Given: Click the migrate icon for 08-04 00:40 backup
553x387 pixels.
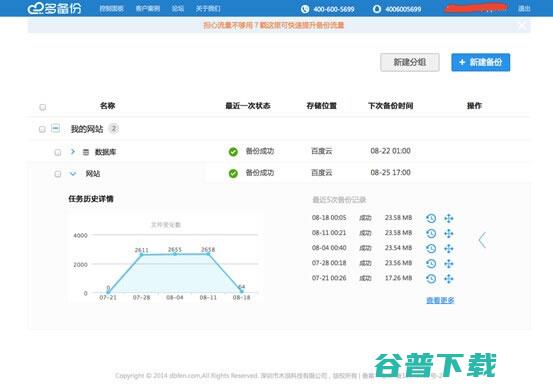Looking at the screenshot, I should (449, 248).
